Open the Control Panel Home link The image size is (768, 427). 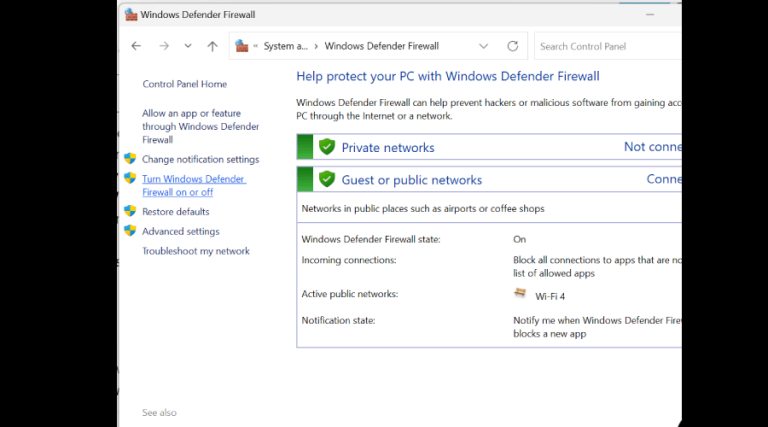pyautogui.click(x=184, y=85)
